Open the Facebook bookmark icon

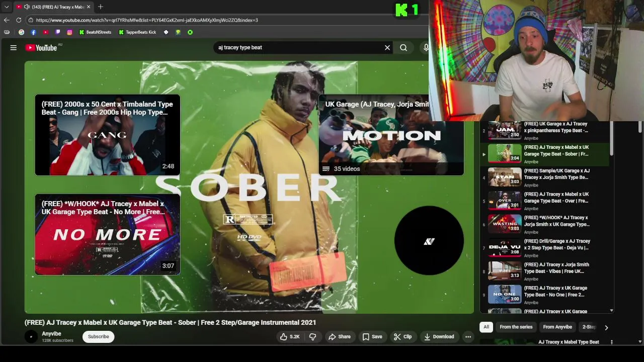[x=33, y=32]
